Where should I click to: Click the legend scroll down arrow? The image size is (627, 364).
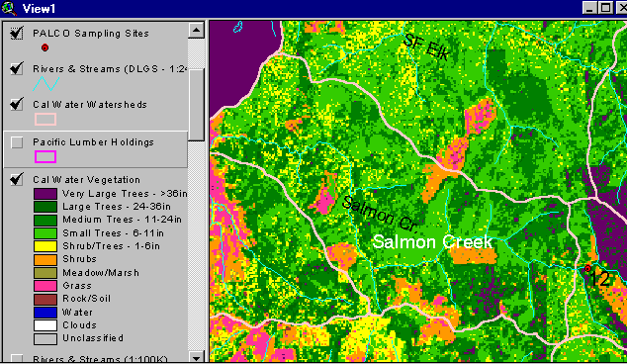(x=197, y=356)
